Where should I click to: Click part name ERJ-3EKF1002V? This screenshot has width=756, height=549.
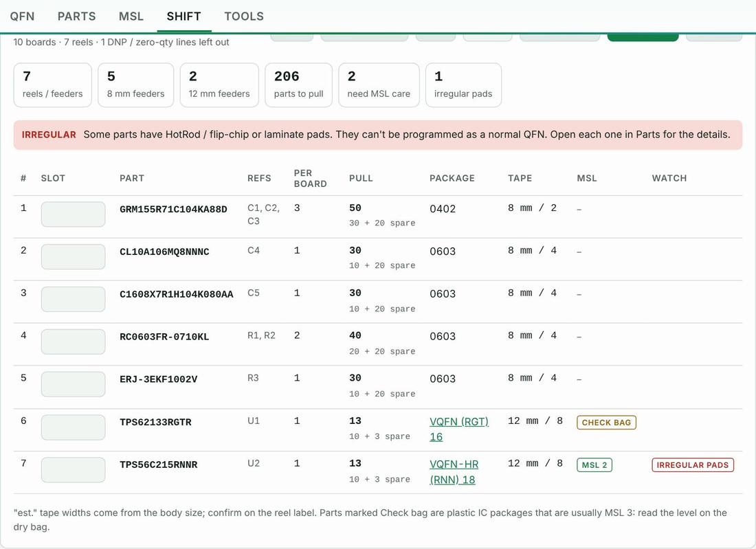[x=159, y=379]
